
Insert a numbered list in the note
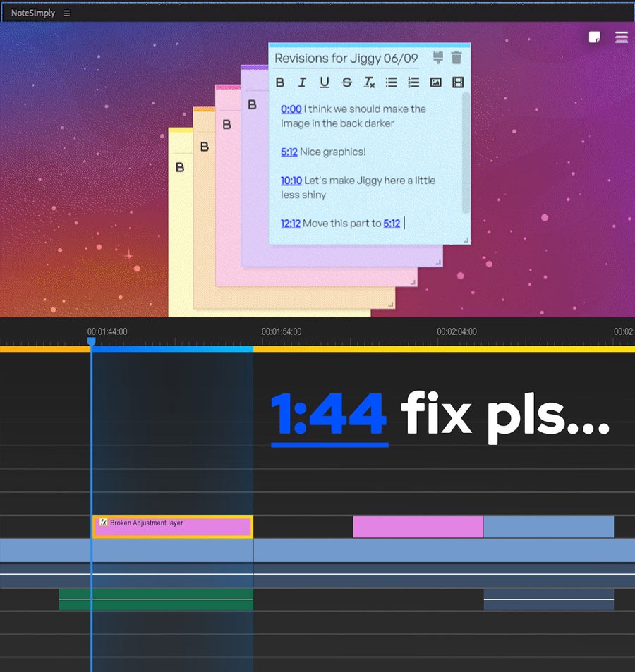point(413,83)
